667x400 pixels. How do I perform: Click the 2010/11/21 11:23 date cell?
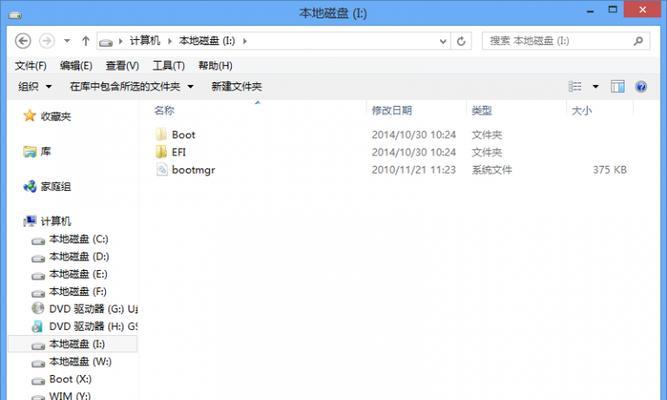point(413,170)
